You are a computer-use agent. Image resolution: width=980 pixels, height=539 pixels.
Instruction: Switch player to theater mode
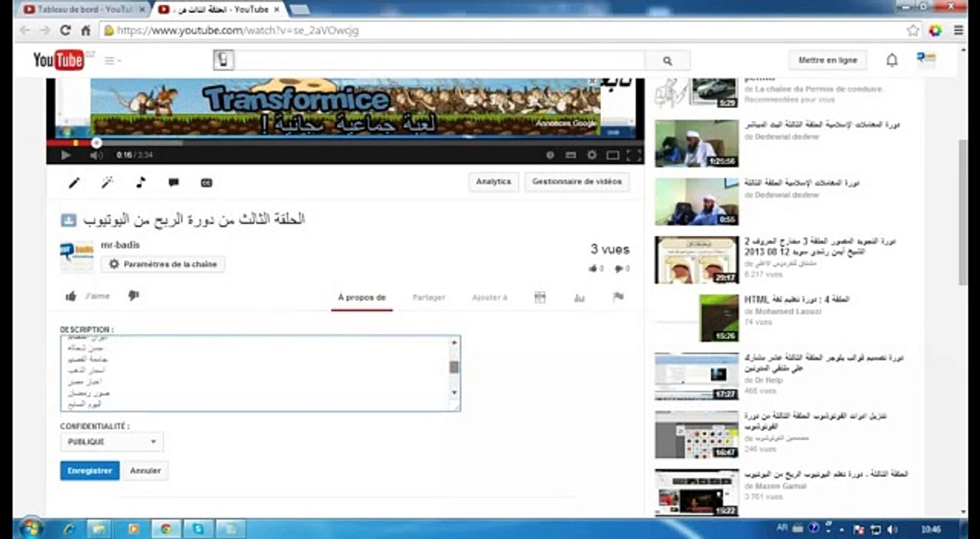(612, 155)
